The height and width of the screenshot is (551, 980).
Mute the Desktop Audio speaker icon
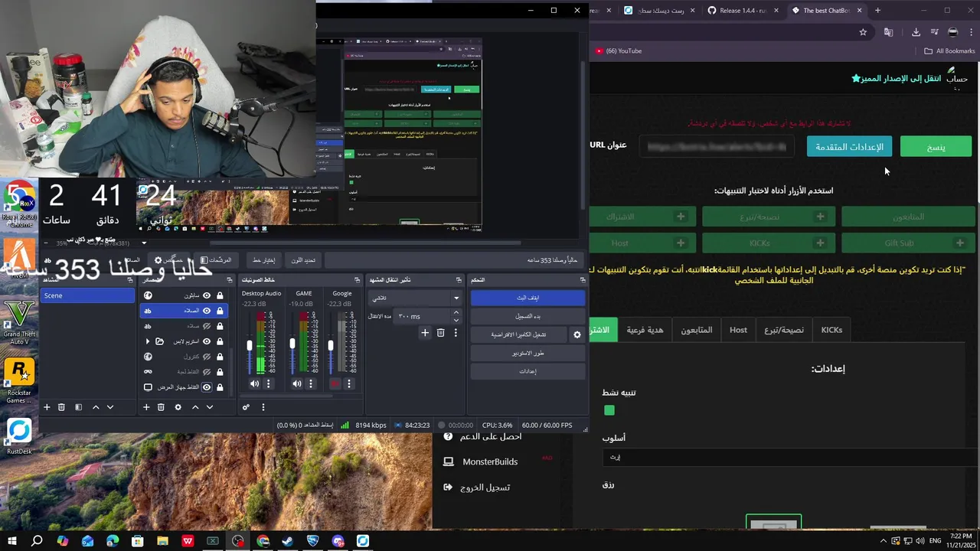click(x=254, y=384)
